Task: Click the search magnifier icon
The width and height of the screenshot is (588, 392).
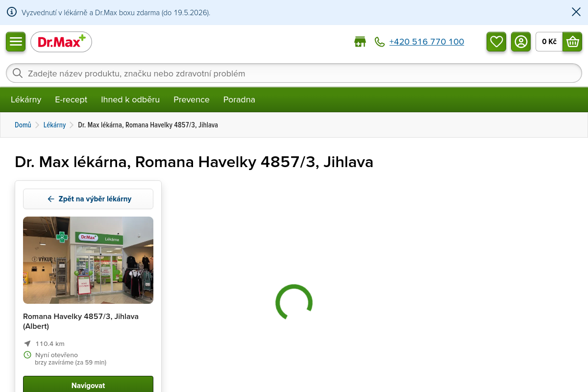Action: 18,73
